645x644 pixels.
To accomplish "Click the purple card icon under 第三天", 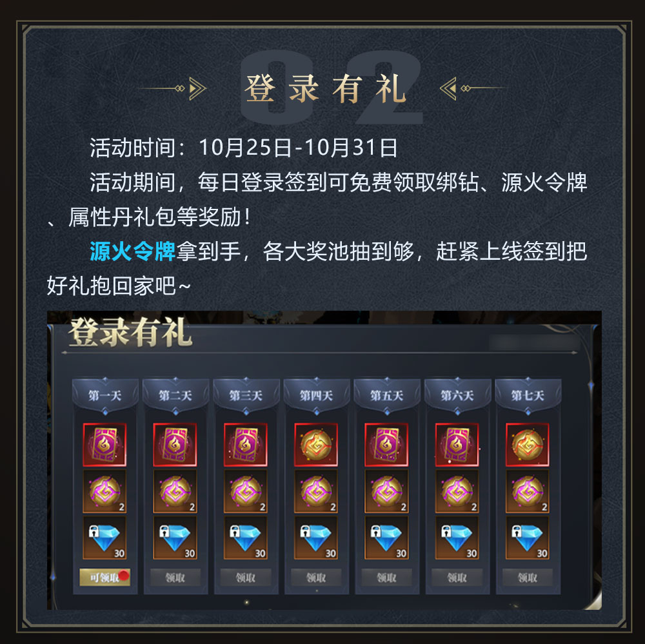I will pyautogui.click(x=246, y=445).
